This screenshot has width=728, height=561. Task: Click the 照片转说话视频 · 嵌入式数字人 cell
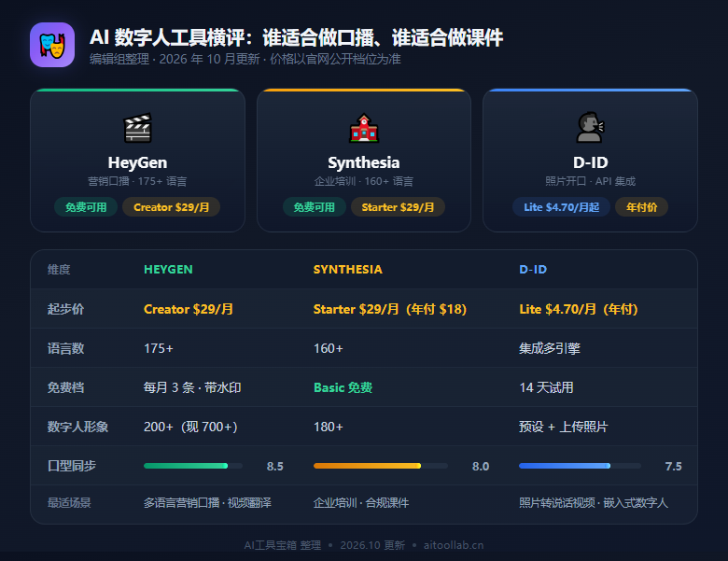tap(594, 502)
